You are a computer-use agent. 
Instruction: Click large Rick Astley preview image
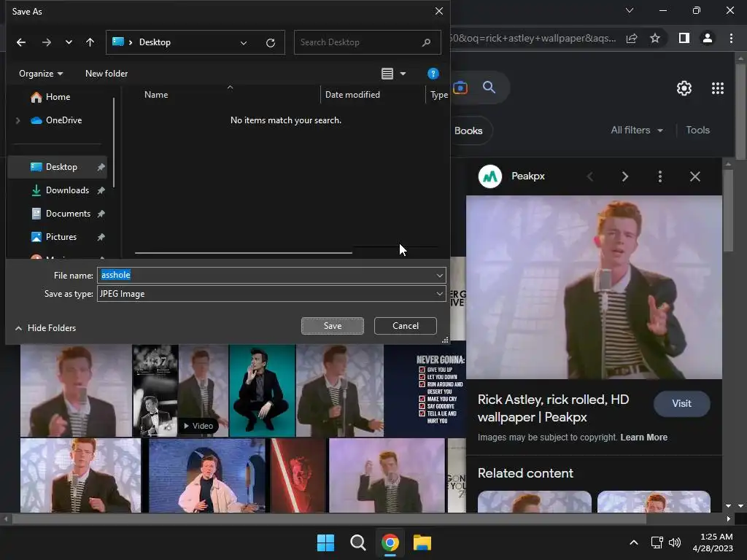[594, 287]
